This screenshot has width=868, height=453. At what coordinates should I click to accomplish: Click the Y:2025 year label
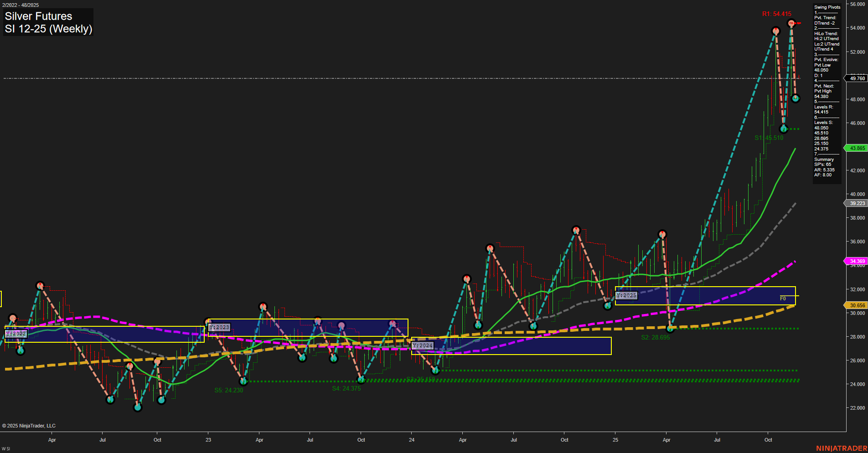point(626,295)
